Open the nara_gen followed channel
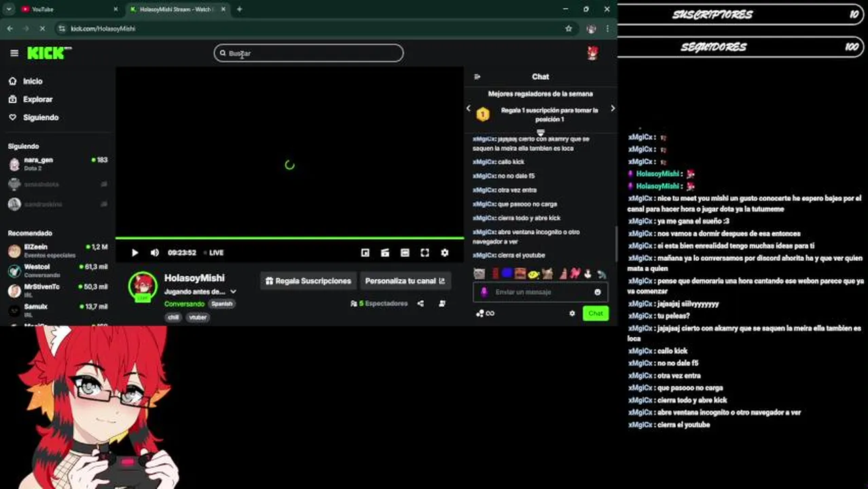Image resolution: width=868 pixels, height=489 pixels. tap(58, 164)
